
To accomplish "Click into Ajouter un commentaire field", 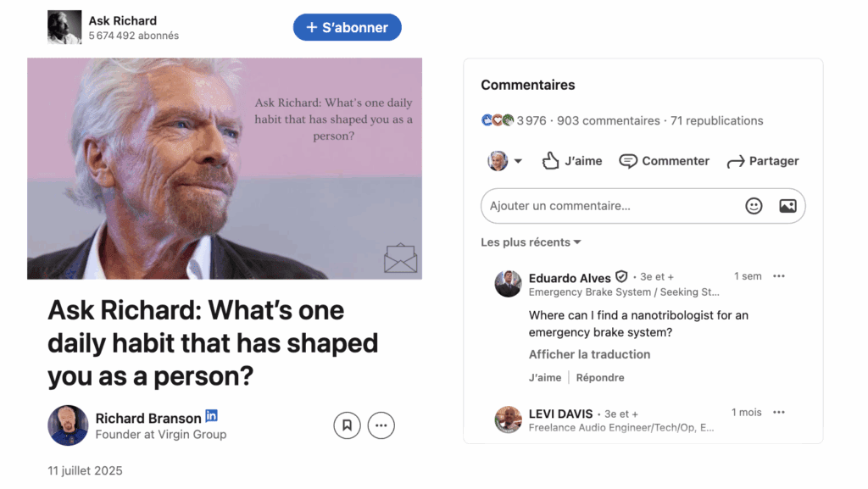I will pos(606,206).
